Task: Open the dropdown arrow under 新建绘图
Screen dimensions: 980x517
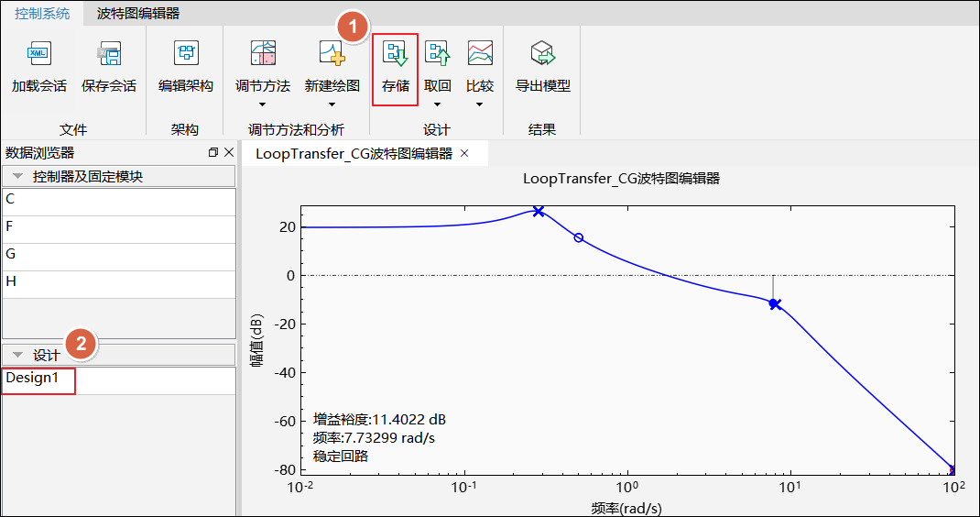Action: click(x=332, y=104)
